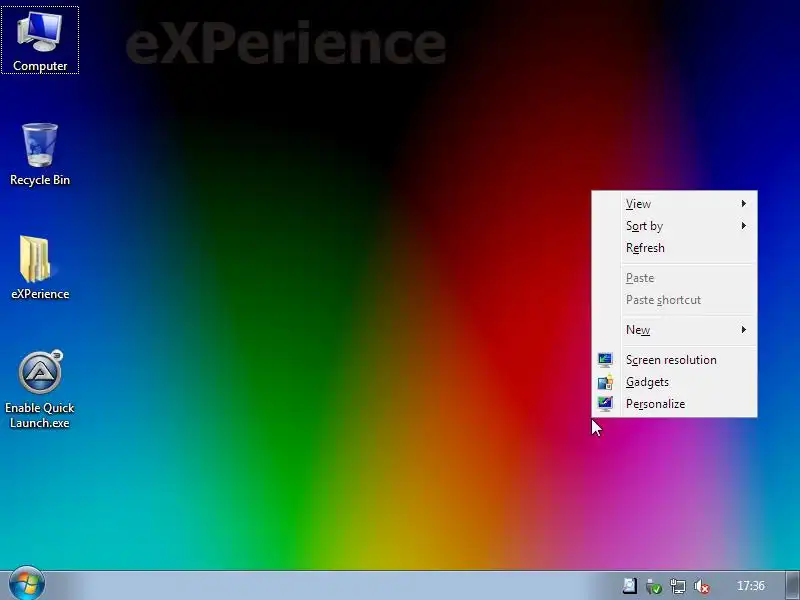The image size is (800, 600).
Task: Click the Gadgets menu icon
Action: (605, 382)
